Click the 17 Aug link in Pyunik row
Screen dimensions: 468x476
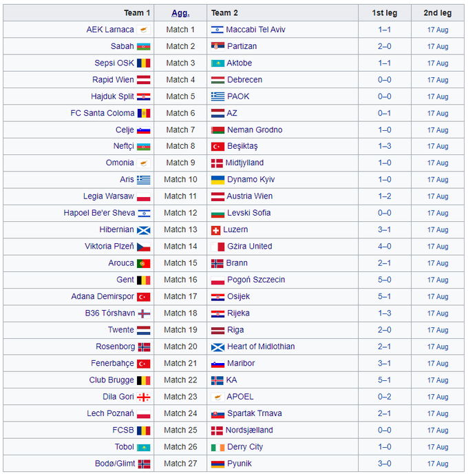click(438, 464)
